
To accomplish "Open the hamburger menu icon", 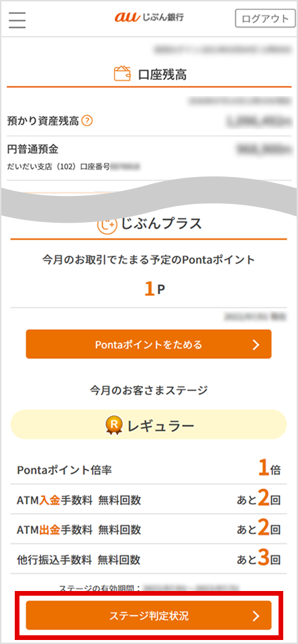I will click(x=17, y=19).
